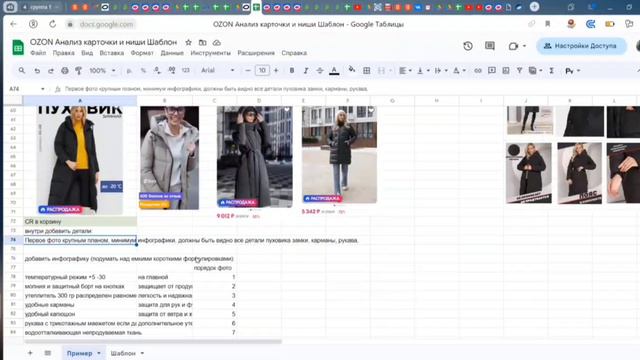Open the text color picker

tap(334, 71)
